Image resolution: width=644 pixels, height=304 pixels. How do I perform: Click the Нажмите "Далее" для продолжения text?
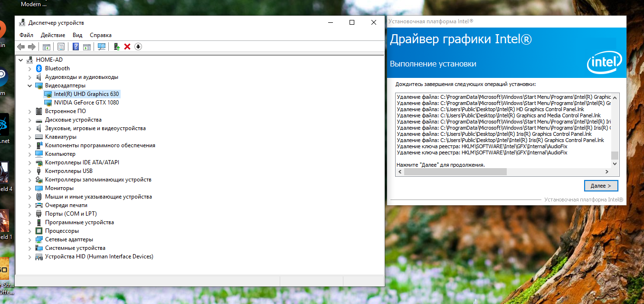[x=441, y=165]
